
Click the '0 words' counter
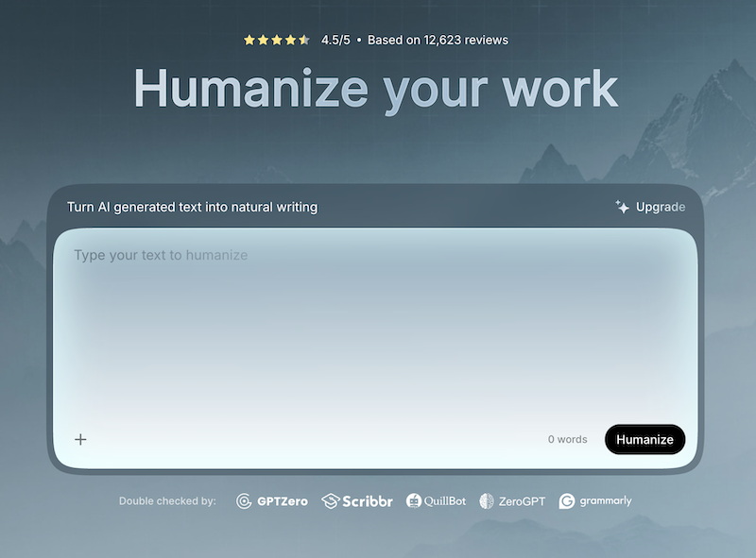pos(567,439)
